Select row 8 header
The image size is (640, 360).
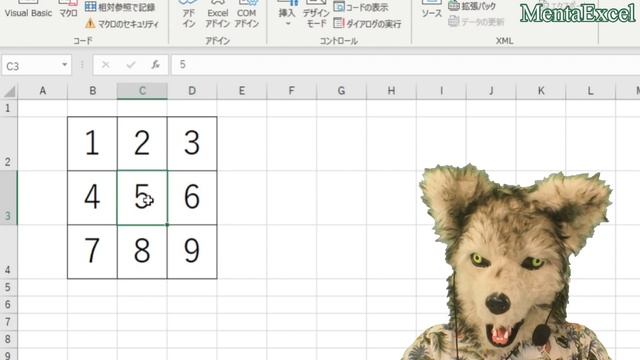point(9,339)
